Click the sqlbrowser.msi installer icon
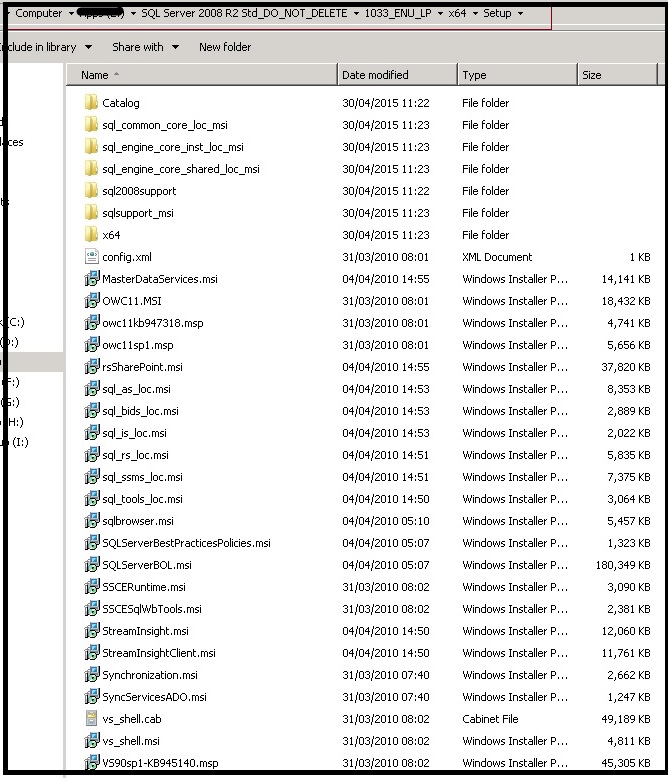Screen dimensions: 668x778 click(x=91, y=521)
